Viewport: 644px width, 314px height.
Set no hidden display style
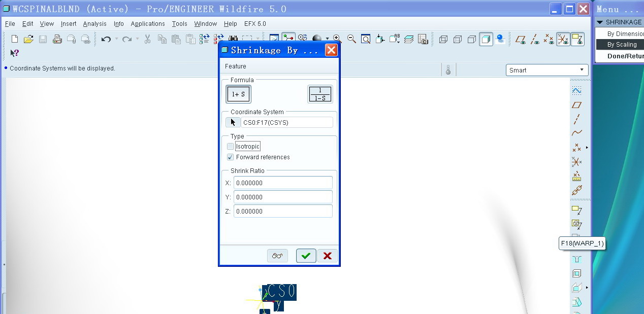tap(472, 39)
